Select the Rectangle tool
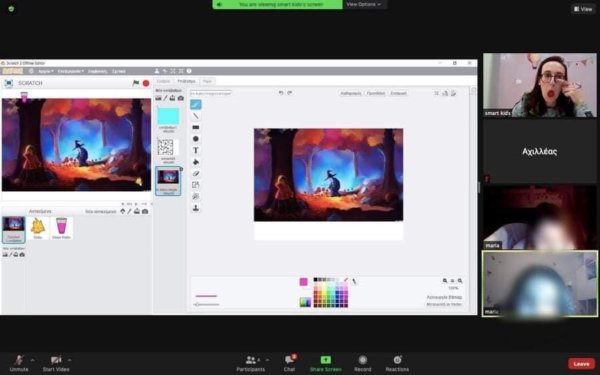This screenshot has width=600, height=375. pos(196,127)
